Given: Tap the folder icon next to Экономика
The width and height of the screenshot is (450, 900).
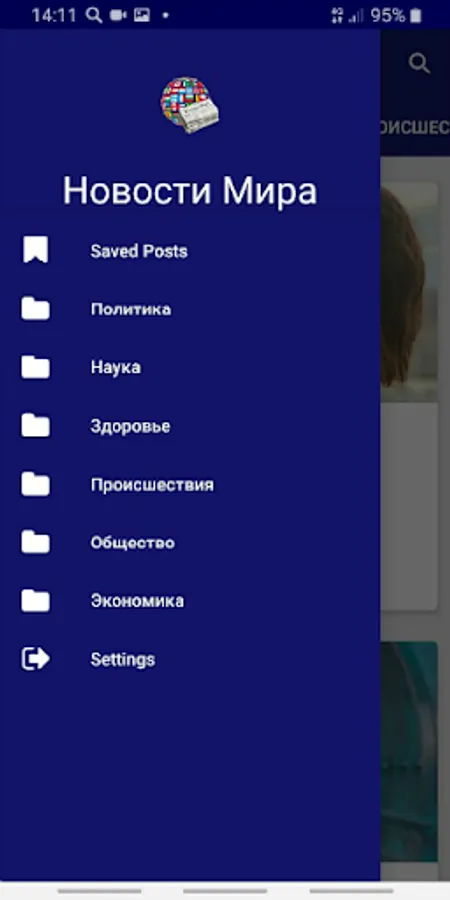Looking at the screenshot, I should (36, 601).
